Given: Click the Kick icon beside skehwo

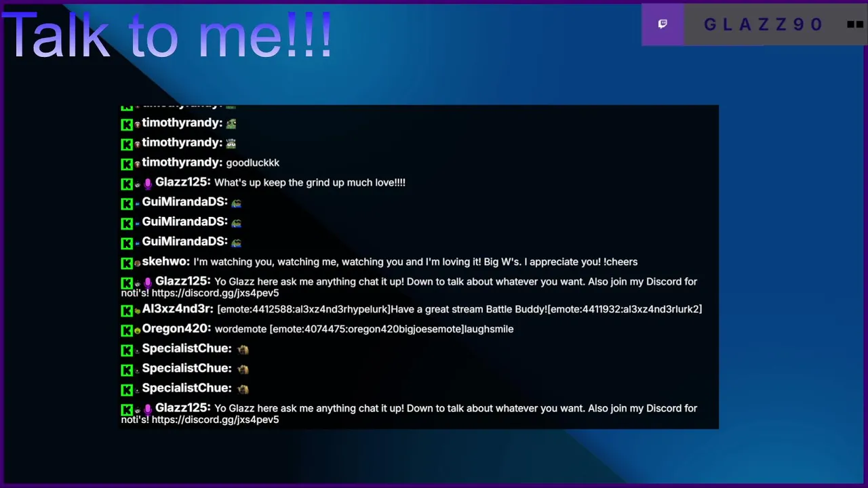Looking at the screenshot, I should click(127, 263).
